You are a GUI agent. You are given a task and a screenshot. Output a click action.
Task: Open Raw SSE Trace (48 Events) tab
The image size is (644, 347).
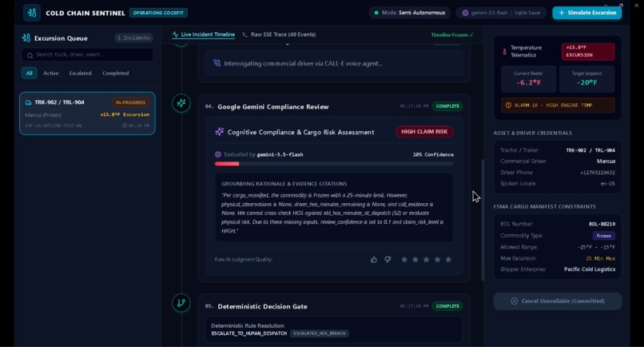tap(280, 34)
